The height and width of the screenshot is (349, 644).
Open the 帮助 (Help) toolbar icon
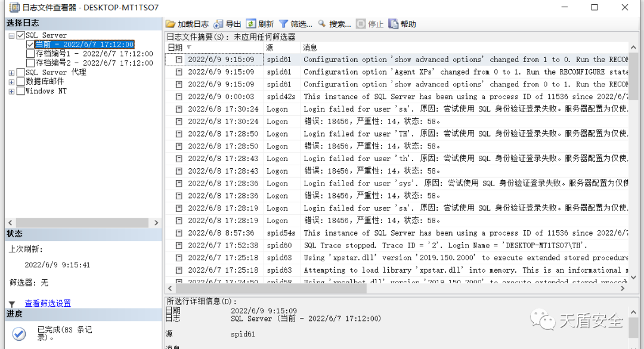[x=393, y=24]
